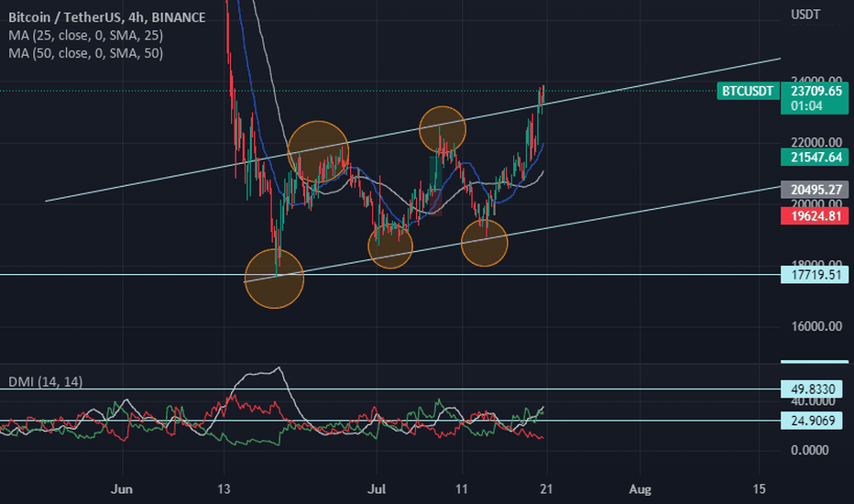Viewport: 854px width, 504px height.
Task: Click the 16000.00 price axis label
Action: pos(816,326)
